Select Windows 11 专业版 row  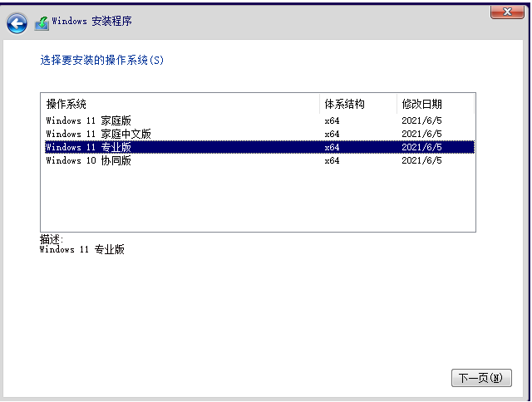[x=259, y=147]
